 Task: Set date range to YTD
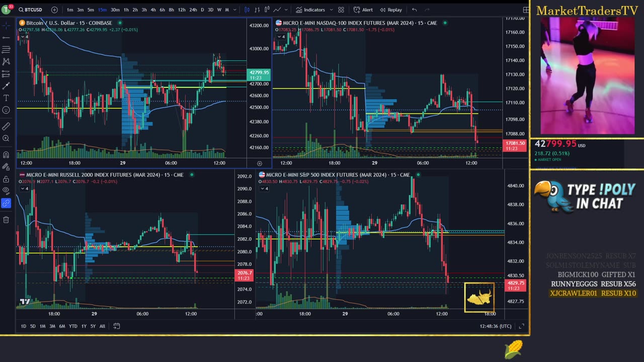pos(73,326)
